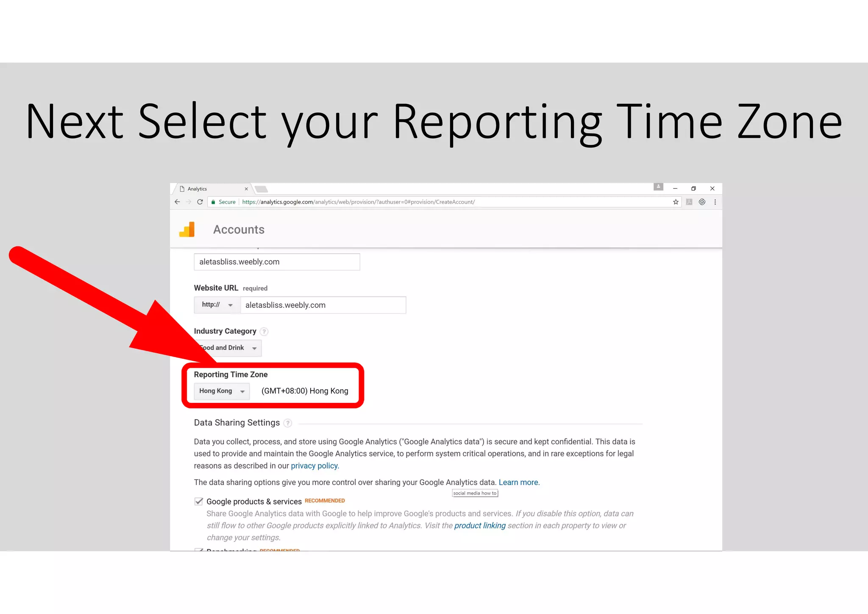This screenshot has width=868, height=614.
Task: Click the swirl extension icon in the toolbar
Action: (x=702, y=202)
